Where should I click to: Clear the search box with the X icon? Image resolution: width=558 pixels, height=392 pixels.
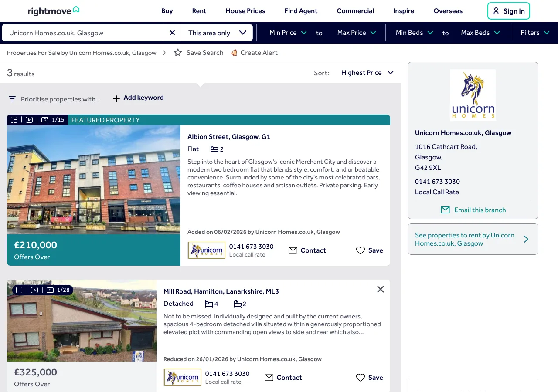coord(172,33)
